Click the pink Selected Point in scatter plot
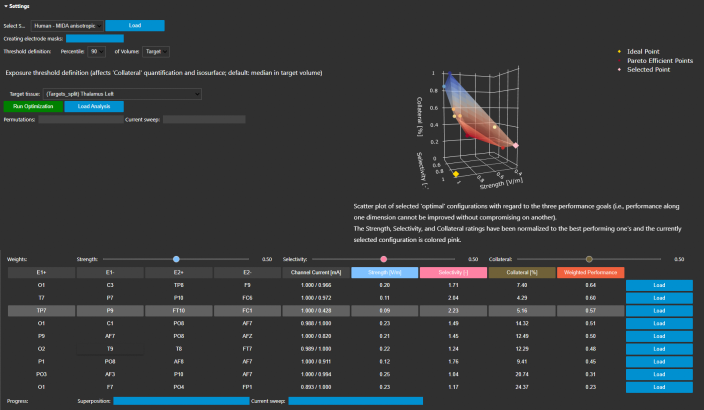704x410 pixels. tap(515, 145)
